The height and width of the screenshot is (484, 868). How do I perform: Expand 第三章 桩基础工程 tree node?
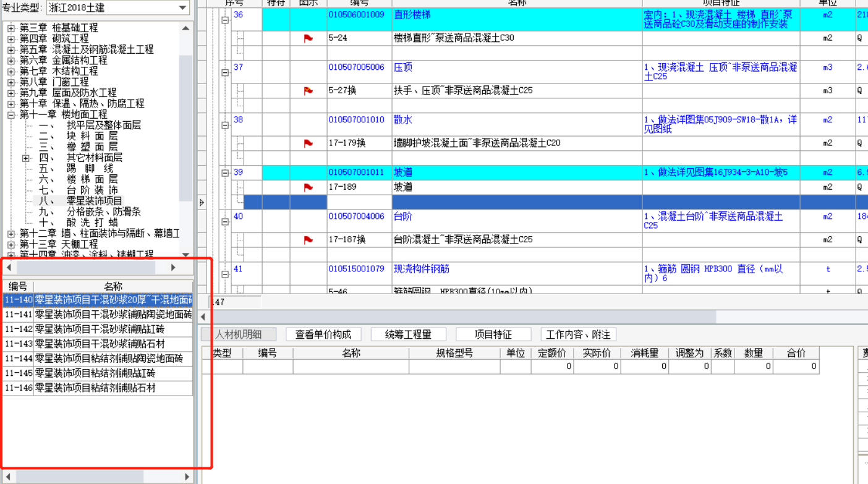pos(11,28)
